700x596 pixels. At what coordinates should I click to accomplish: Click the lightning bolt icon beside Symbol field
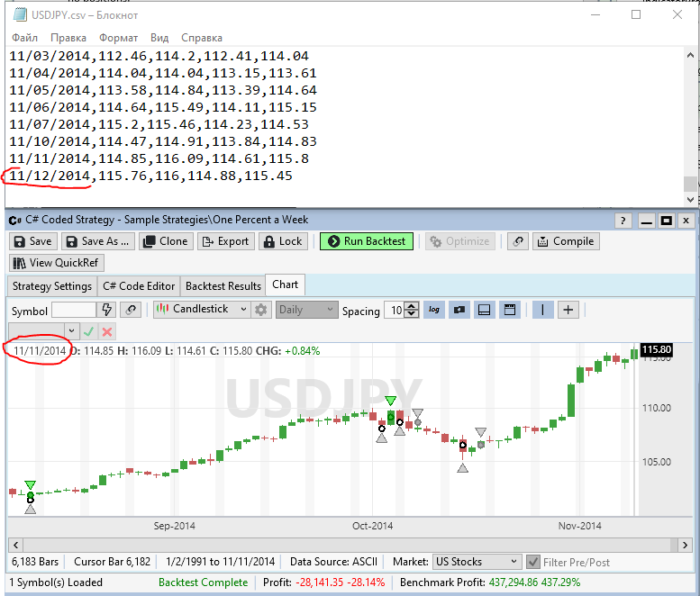click(x=107, y=310)
